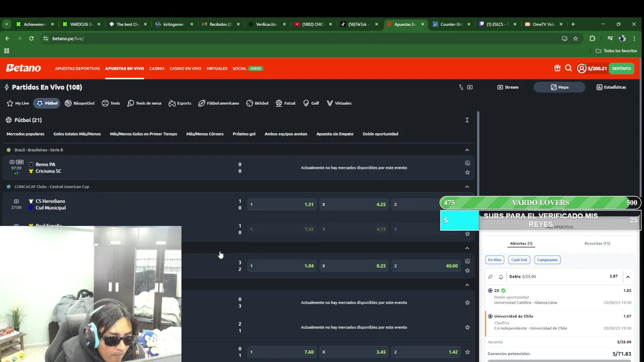Select Goles totales Más/Menos market
This screenshot has height=362, width=644.
click(x=77, y=134)
